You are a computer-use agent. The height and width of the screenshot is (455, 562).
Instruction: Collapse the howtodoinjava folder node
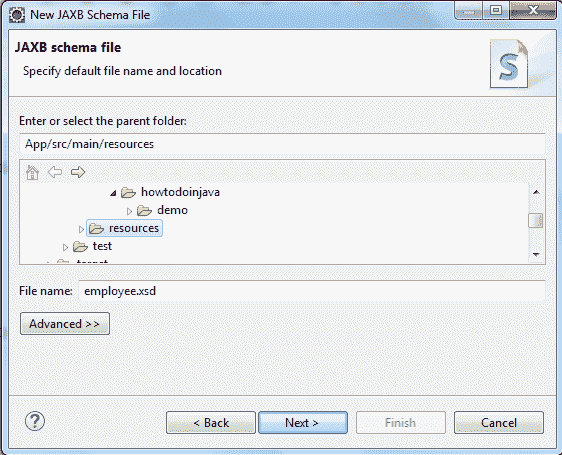[113, 193]
